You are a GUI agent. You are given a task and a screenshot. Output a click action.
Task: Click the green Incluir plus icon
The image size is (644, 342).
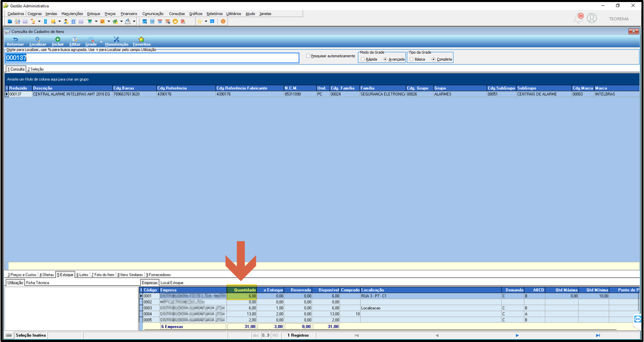pos(57,39)
